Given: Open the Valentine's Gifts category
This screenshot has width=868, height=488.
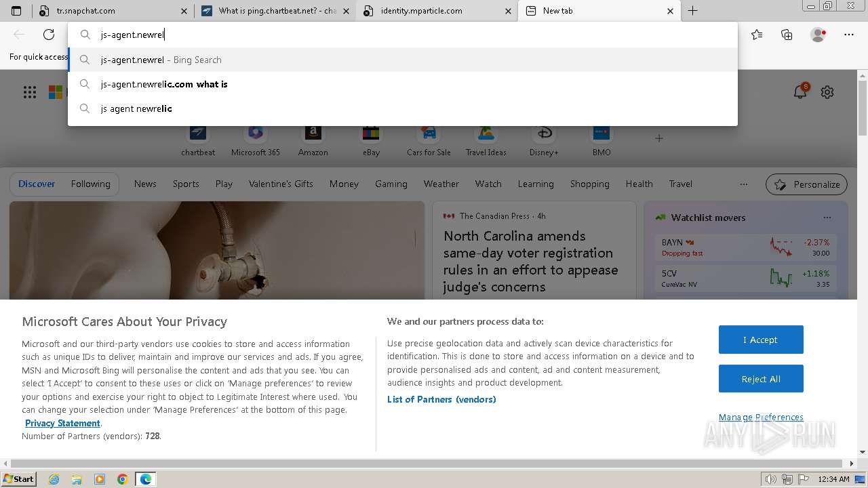Looking at the screenshot, I should 281,184.
